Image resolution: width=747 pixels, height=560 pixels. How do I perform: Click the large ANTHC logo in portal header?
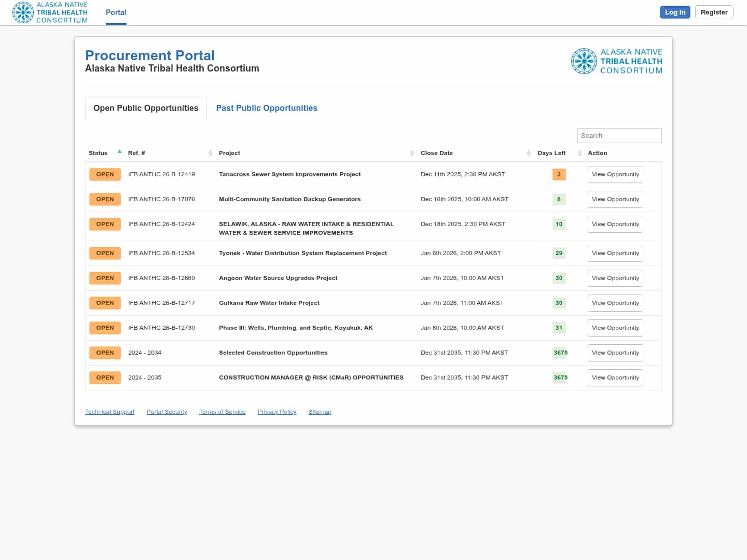click(616, 61)
